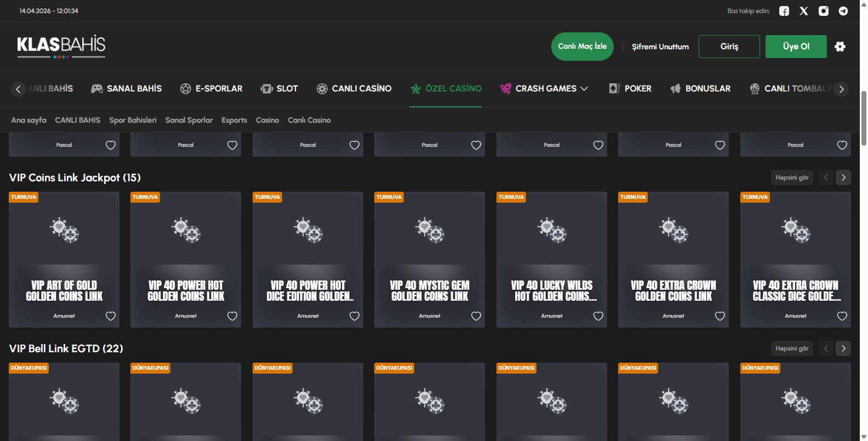The width and height of the screenshot is (868, 441).
Task: Click Hepsini gör for VIP Coins Link Jackpot
Action: [x=792, y=177]
